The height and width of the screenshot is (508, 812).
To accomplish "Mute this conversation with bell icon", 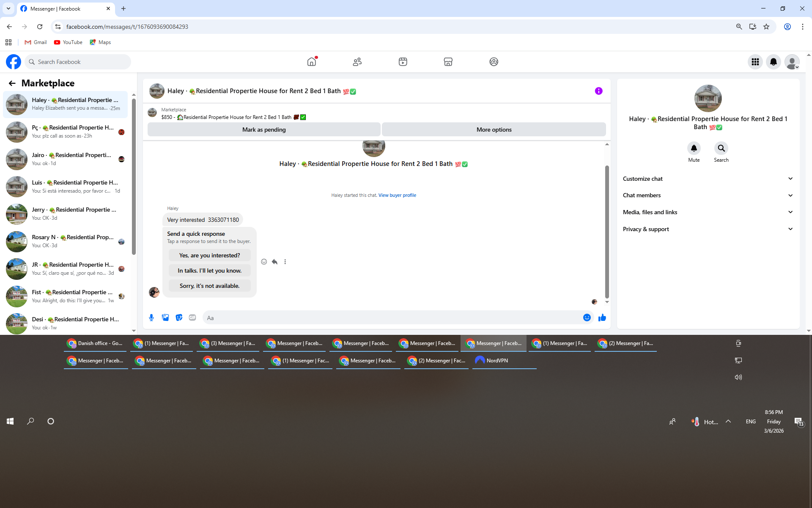I will 694,149.
